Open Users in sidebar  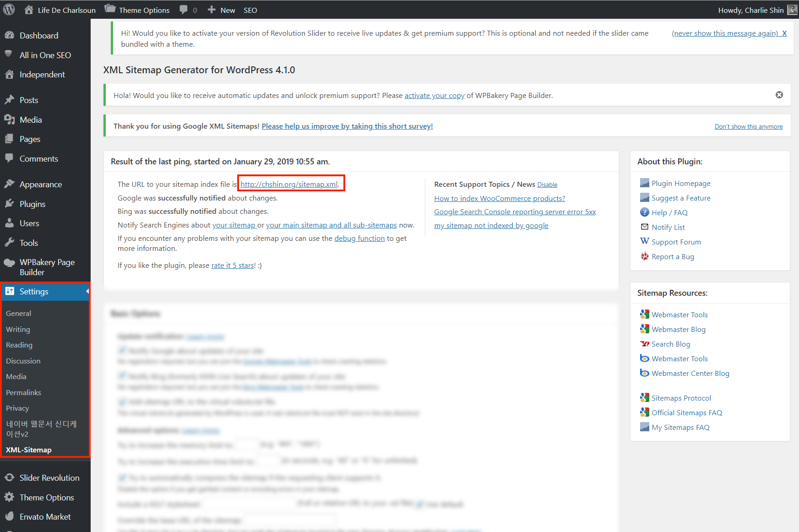tap(29, 223)
